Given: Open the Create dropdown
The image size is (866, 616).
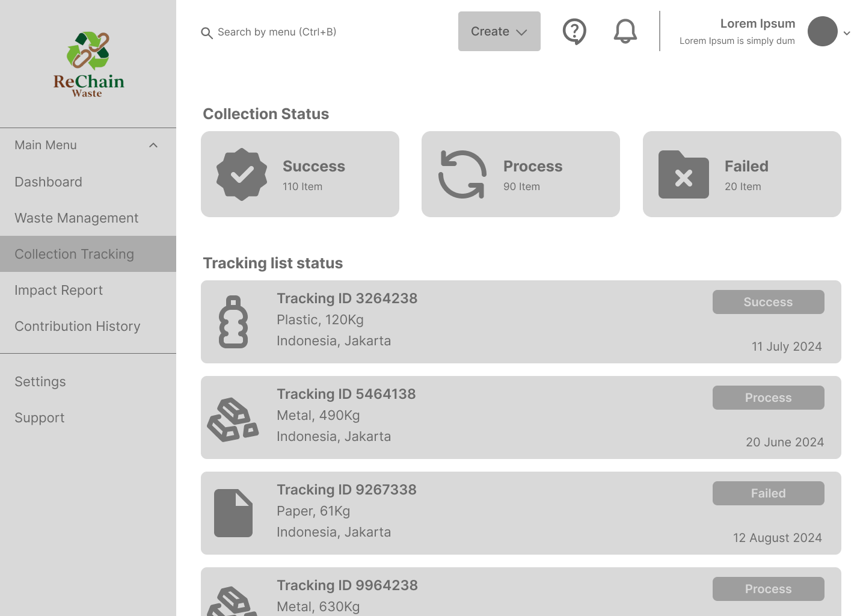Looking at the screenshot, I should pyautogui.click(x=499, y=31).
